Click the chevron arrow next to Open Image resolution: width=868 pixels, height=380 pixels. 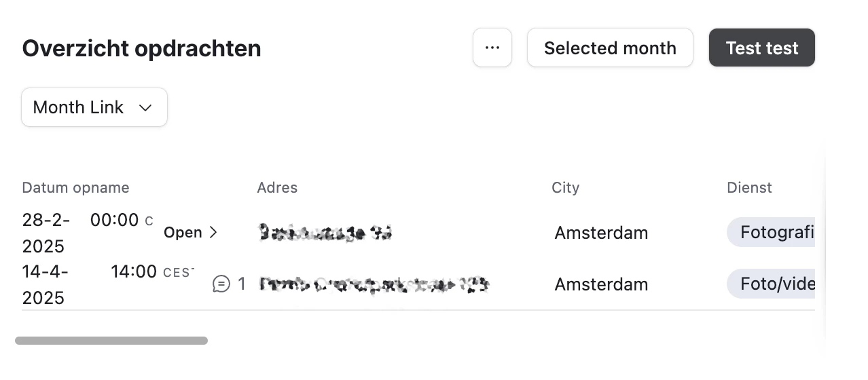tap(213, 232)
